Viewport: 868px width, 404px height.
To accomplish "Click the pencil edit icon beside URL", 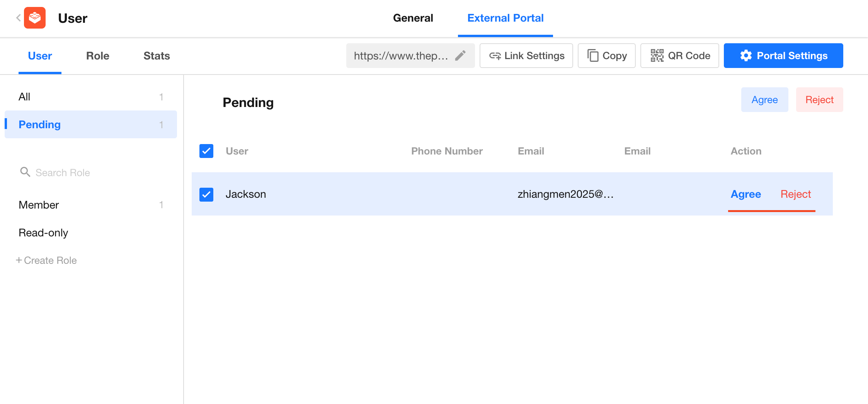I will (x=460, y=56).
